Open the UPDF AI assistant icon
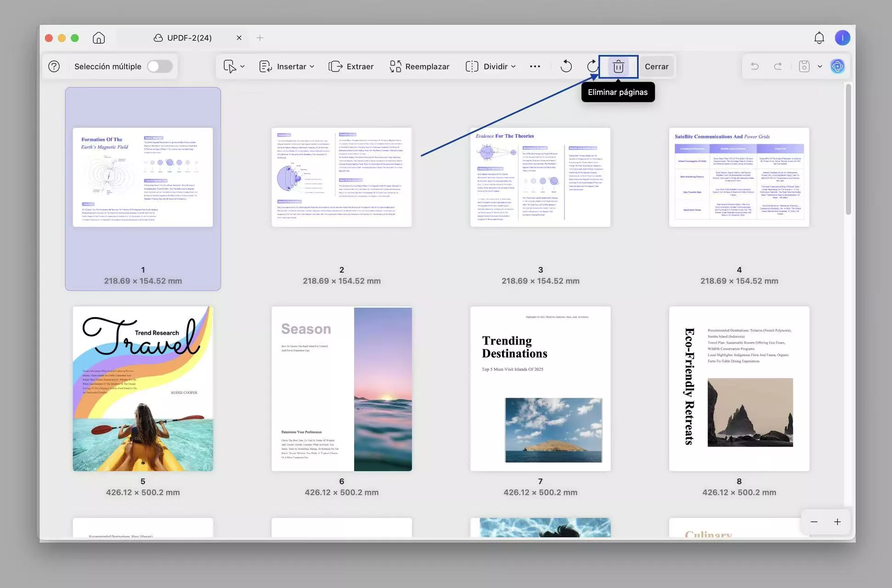The height and width of the screenshot is (588, 892). [x=837, y=67]
